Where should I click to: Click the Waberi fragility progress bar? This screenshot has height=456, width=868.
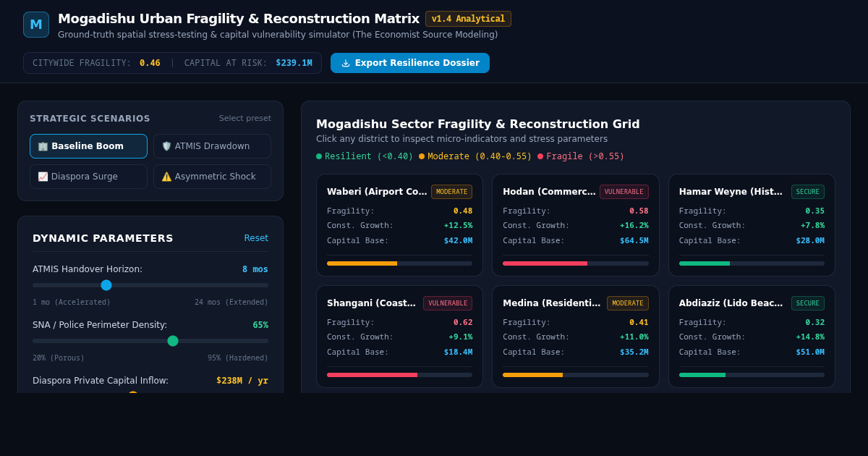click(399, 263)
